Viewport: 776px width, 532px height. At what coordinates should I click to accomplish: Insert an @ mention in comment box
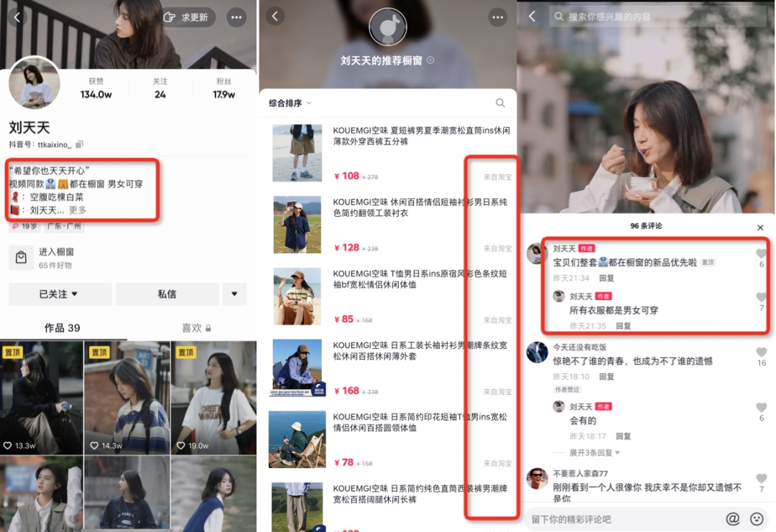coord(733,518)
